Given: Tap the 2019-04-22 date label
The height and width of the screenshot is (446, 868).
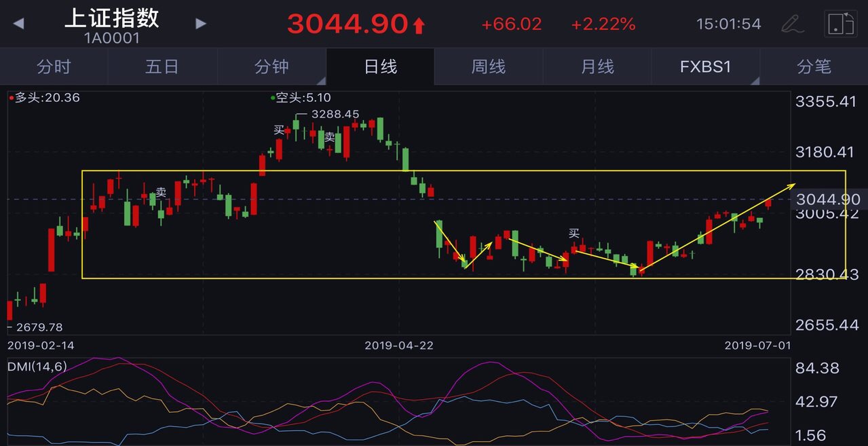Looking at the screenshot, I should (x=399, y=346).
